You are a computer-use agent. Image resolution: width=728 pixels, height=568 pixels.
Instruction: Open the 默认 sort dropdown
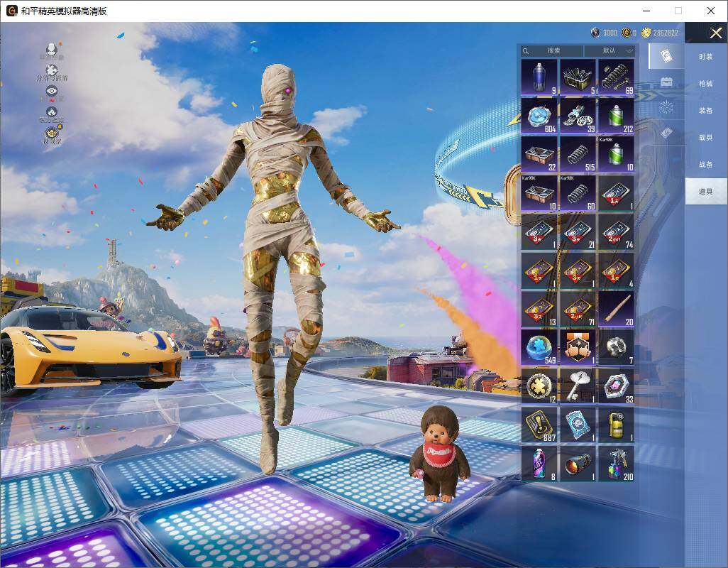(x=609, y=50)
